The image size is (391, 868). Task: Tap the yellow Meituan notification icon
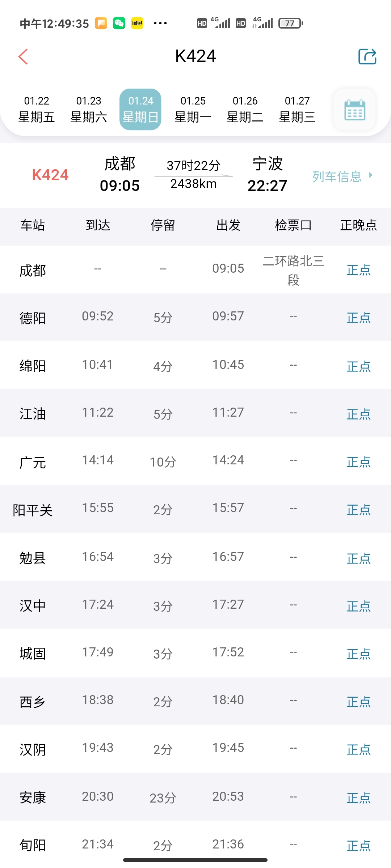137,24
